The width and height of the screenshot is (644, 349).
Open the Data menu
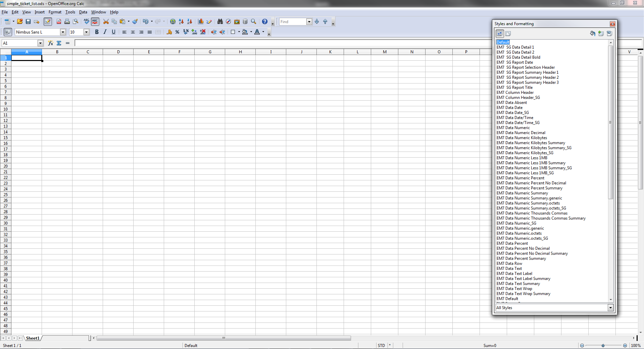[83, 12]
